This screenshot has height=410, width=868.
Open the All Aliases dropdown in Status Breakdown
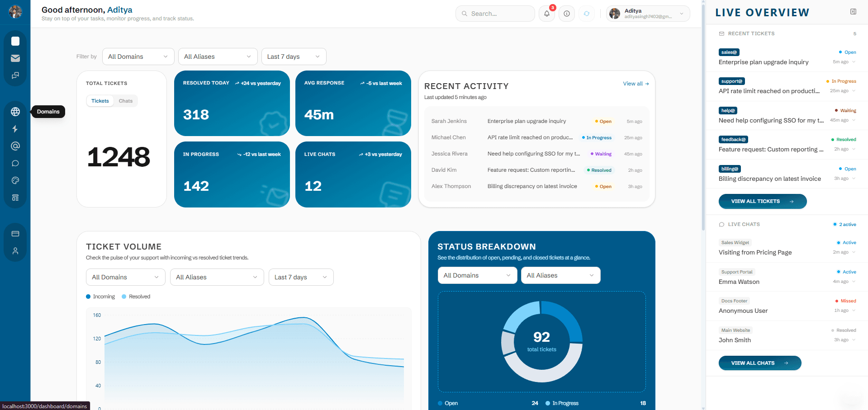click(560, 275)
